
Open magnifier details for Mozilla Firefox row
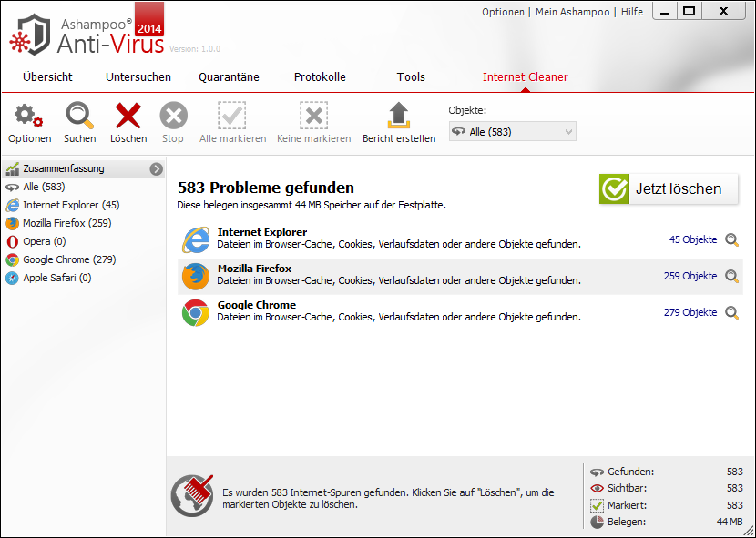click(x=731, y=276)
